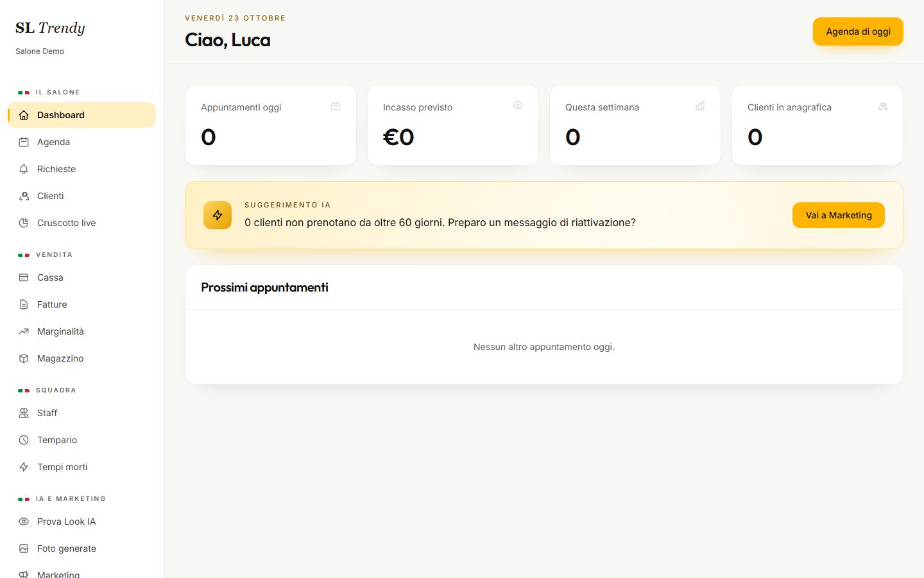924x578 pixels.
Task: Click the Clienti people icon in sidebar
Action: point(24,196)
